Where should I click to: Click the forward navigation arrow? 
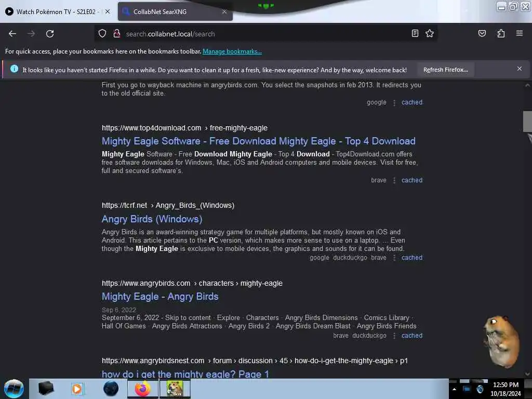coord(31,34)
